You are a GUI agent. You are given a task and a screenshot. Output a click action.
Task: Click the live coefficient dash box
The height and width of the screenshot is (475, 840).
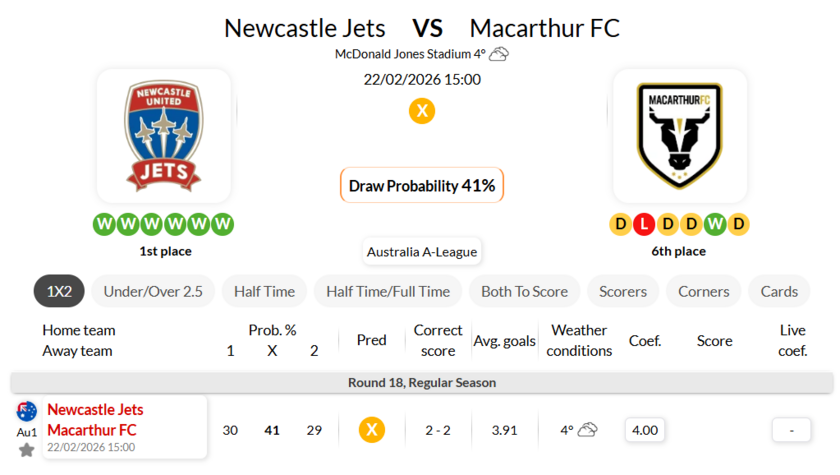[x=791, y=430]
